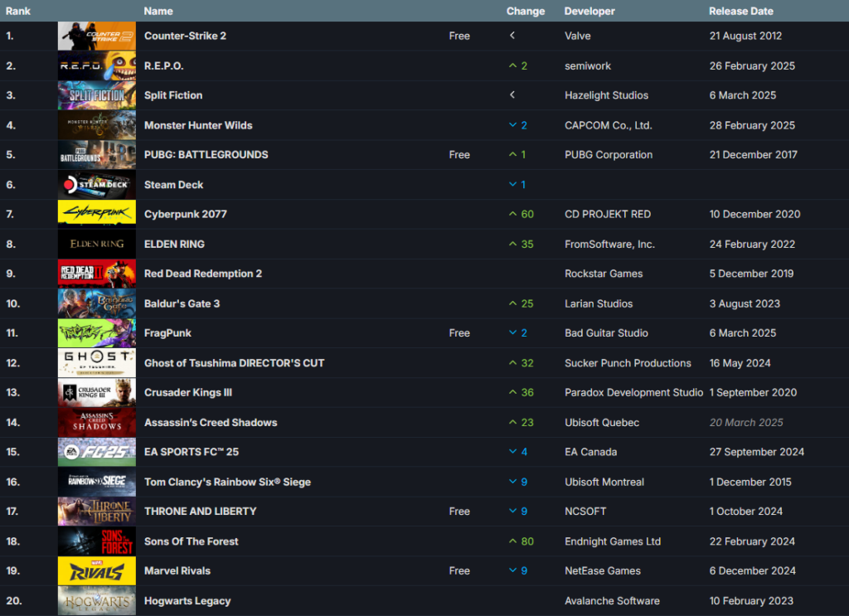Sort the list by Name column

click(x=158, y=12)
